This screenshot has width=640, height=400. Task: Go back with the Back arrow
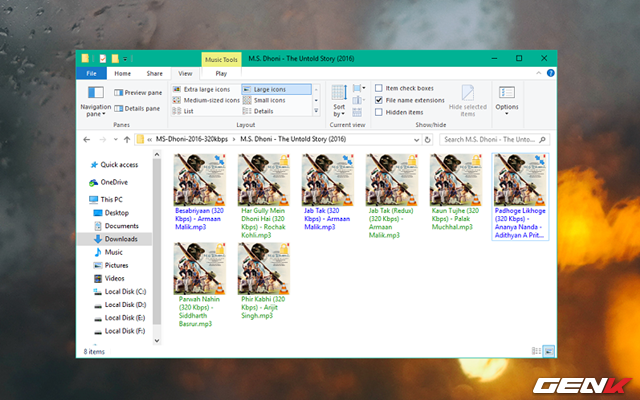(x=87, y=140)
